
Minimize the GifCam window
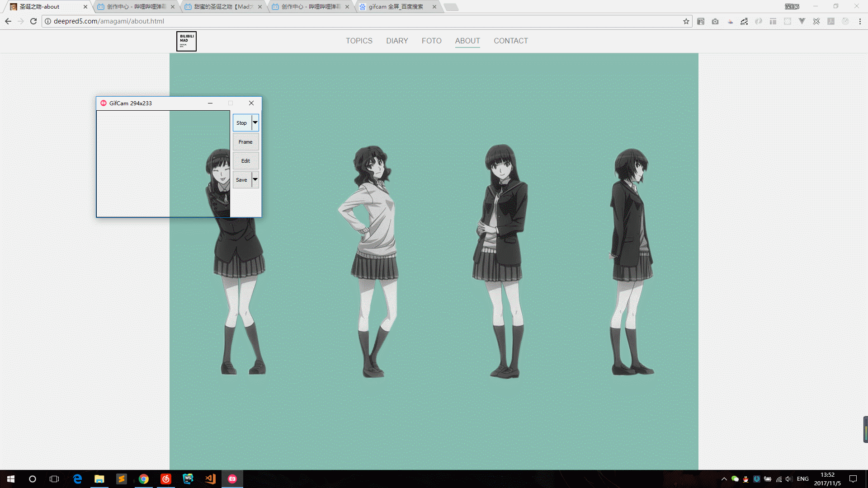pyautogui.click(x=210, y=103)
